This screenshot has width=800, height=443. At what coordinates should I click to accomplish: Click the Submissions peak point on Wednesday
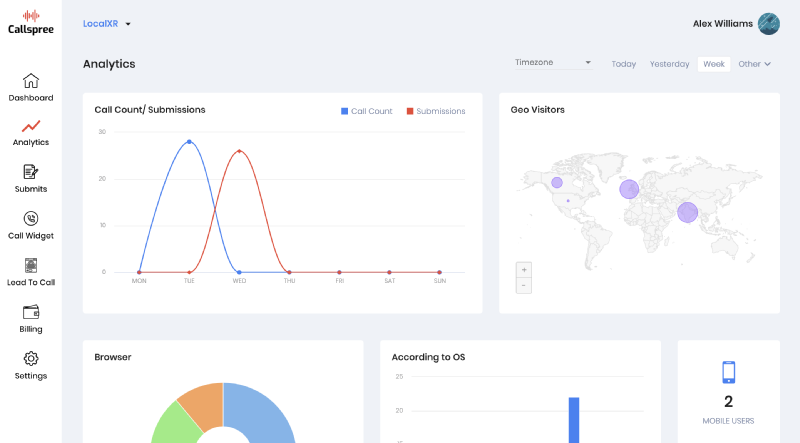tap(239, 151)
